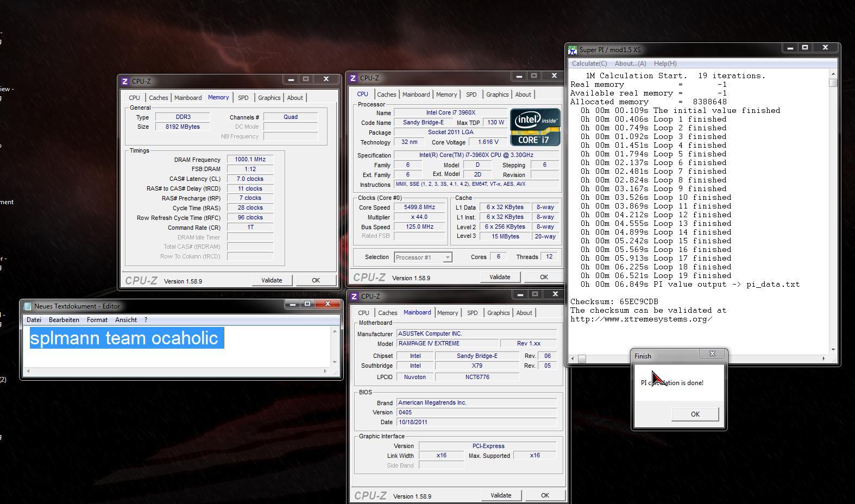
Task: Close the Finish dialog with X
Action: 712,354
